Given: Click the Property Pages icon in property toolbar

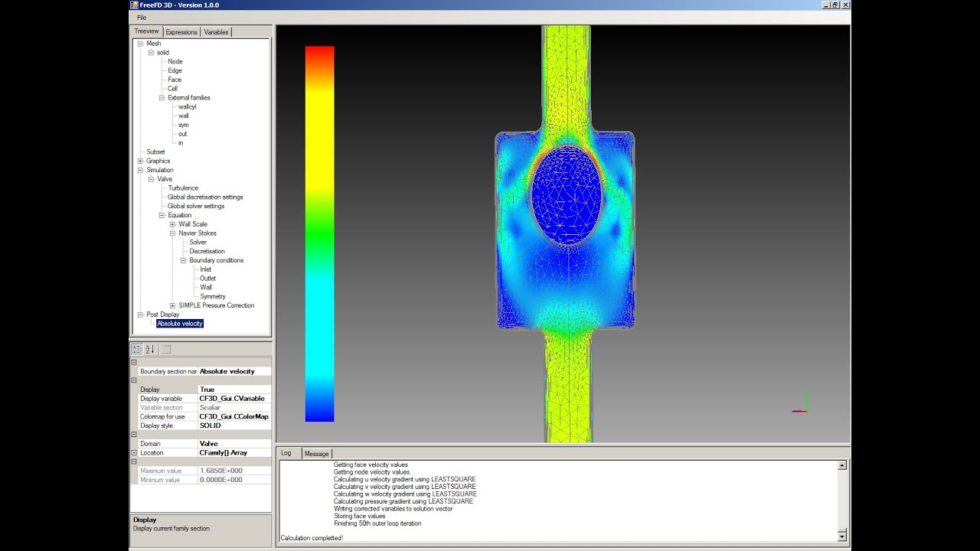Looking at the screenshot, I should click(166, 349).
